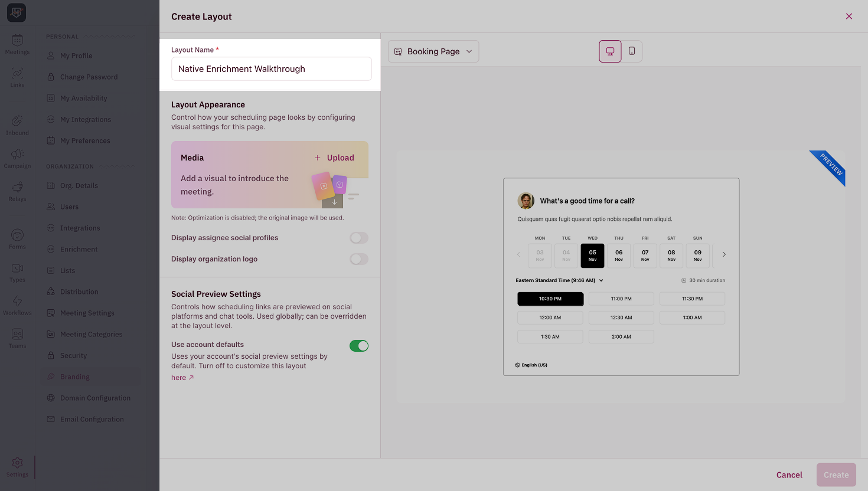The height and width of the screenshot is (491, 868).
Task: Click inside the Layout Name field
Action: point(271,68)
